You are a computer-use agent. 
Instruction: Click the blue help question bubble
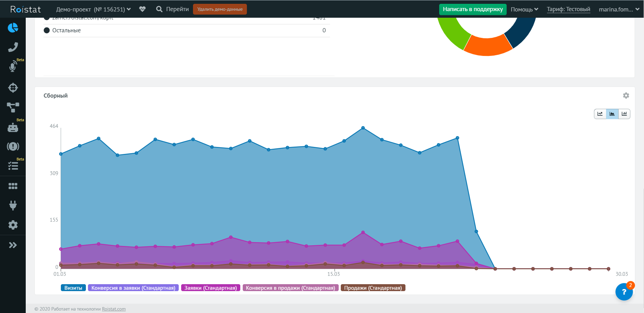point(624,292)
